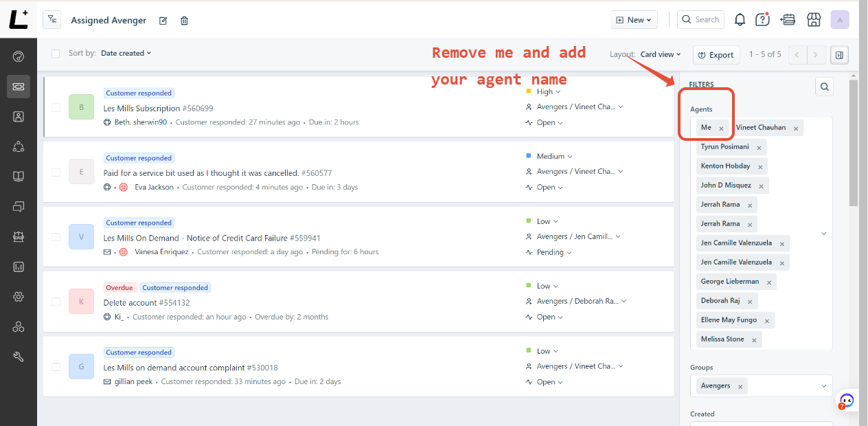868x426 pixels.
Task: Check the gillian peek ticket checkbox
Action: (x=56, y=366)
